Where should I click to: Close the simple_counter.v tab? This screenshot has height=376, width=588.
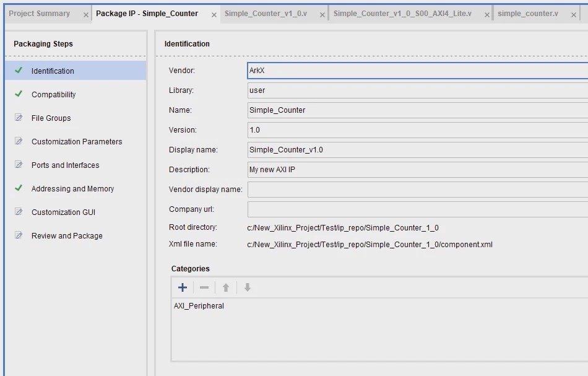point(573,15)
